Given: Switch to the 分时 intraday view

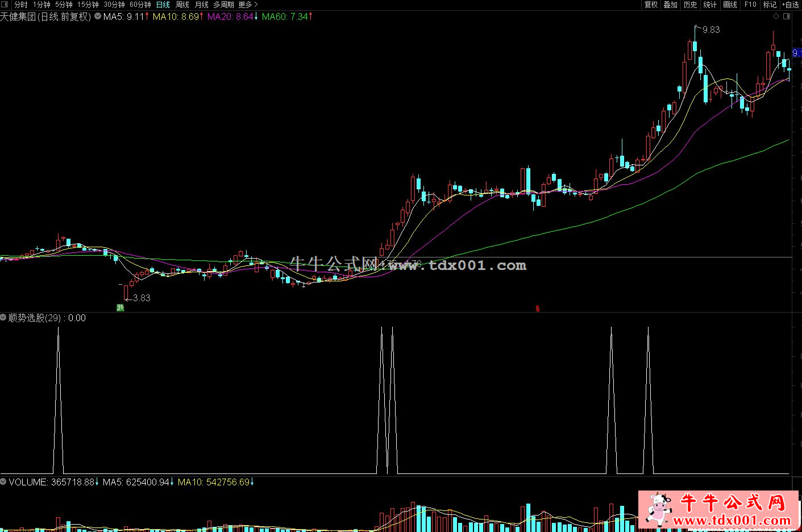Looking at the screenshot, I should [20, 5].
